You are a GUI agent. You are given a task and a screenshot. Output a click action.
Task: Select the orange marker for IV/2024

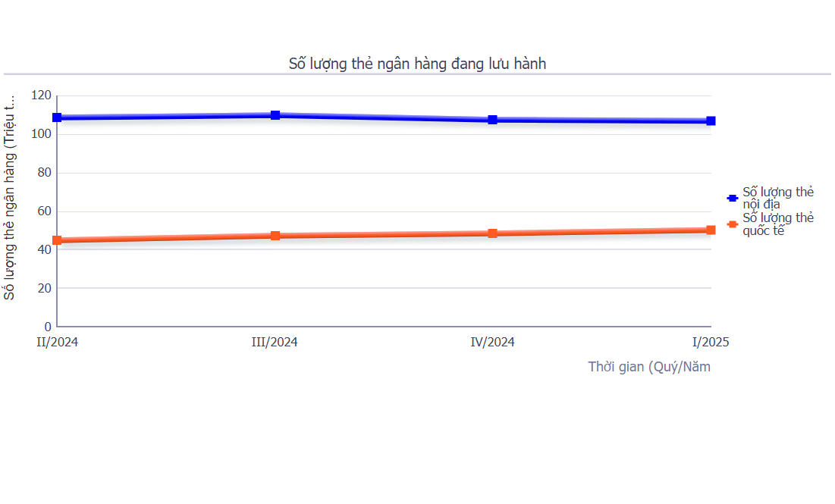pyautogui.click(x=493, y=233)
